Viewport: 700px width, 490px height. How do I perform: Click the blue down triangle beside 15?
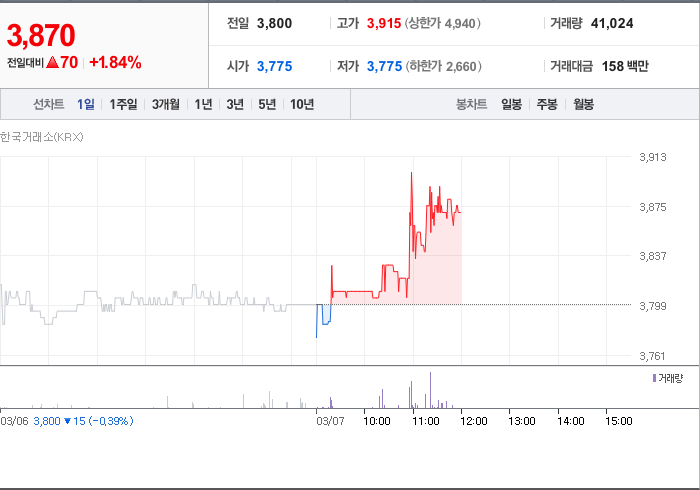pyautogui.click(x=68, y=421)
